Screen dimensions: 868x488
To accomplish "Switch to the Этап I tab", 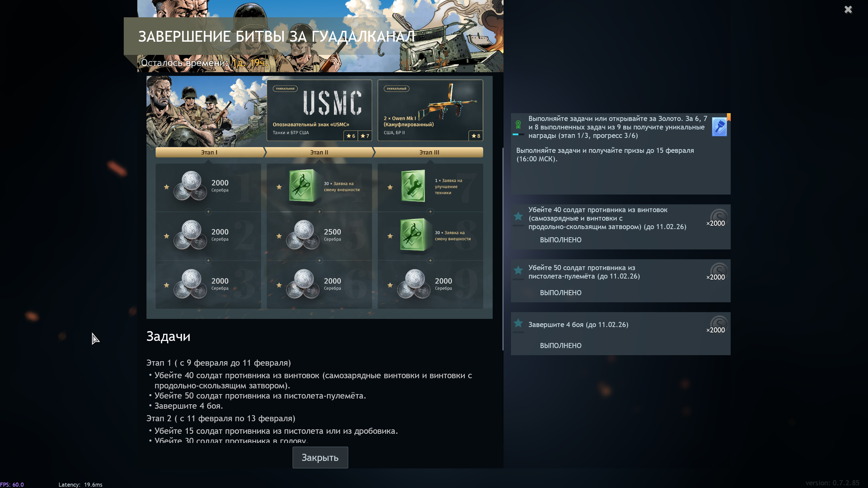I will tap(209, 152).
